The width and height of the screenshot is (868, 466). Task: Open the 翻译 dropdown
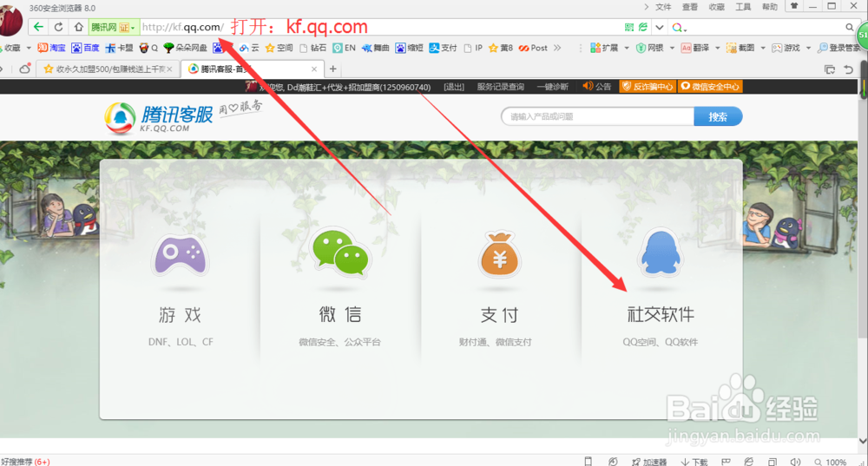click(700, 48)
